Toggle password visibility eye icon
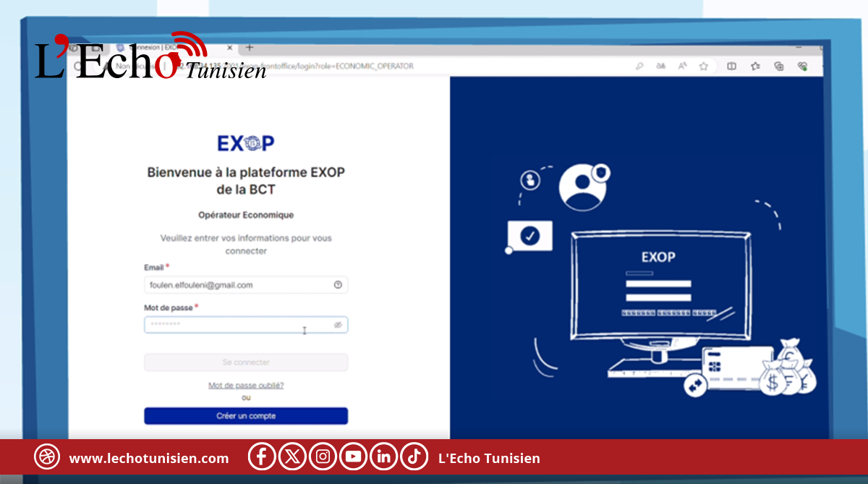Screen dimensions: 868x484 coord(338,326)
